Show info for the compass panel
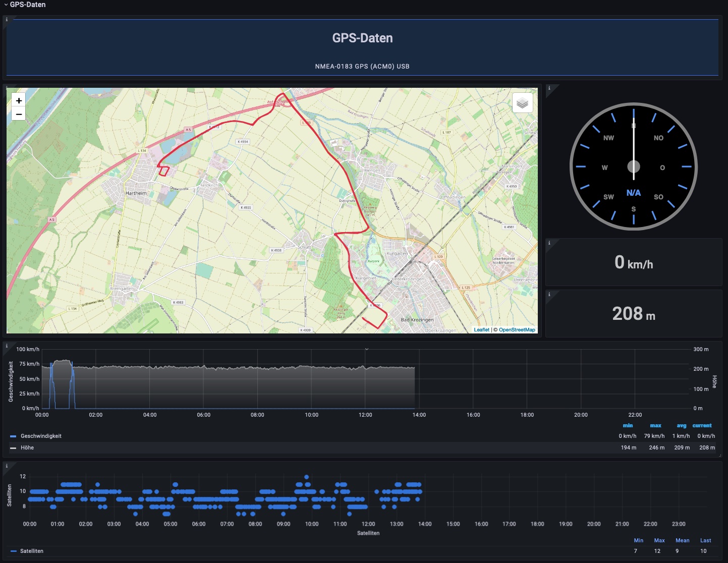 [549, 88]
